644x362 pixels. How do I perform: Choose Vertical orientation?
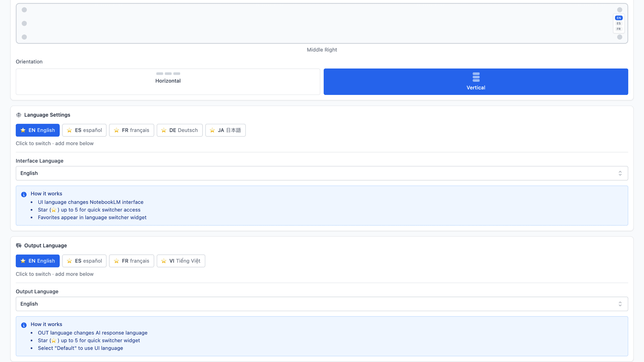tap(476, 81)
